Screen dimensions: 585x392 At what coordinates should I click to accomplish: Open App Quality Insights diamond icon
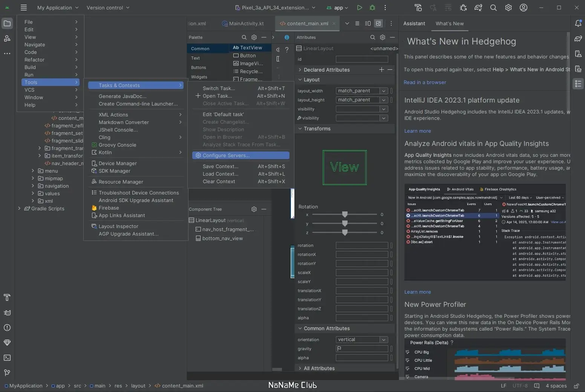point(7,343)
